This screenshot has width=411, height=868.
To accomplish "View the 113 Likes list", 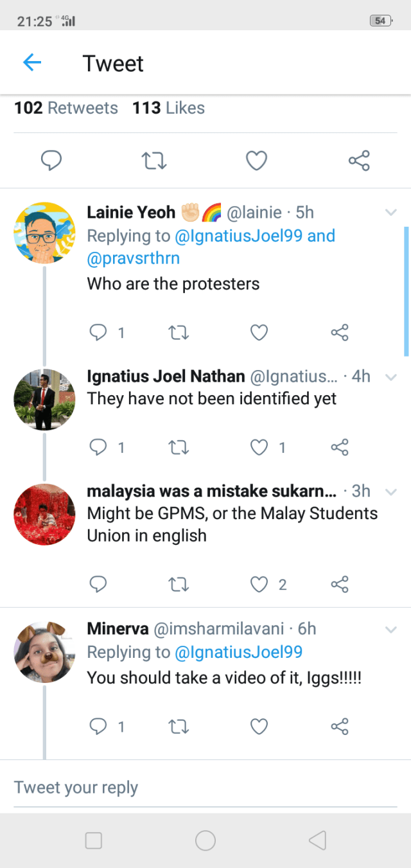I will tap(168, 108).
